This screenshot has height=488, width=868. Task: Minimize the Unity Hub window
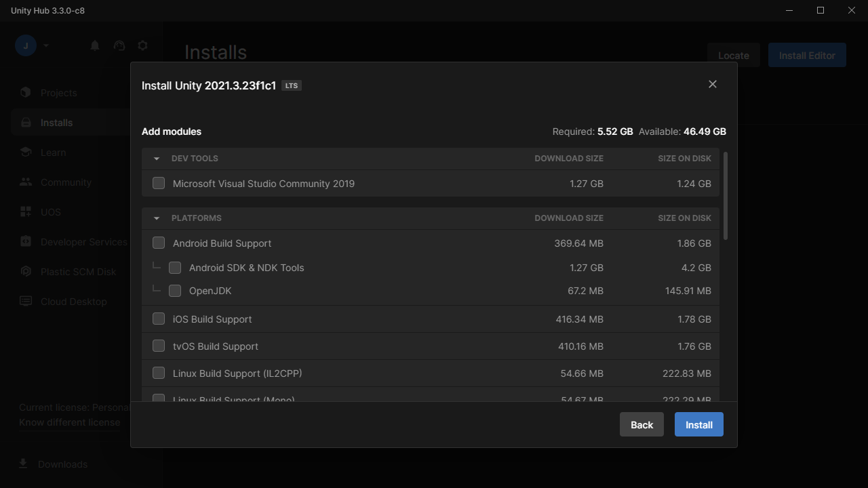[789, 10]
